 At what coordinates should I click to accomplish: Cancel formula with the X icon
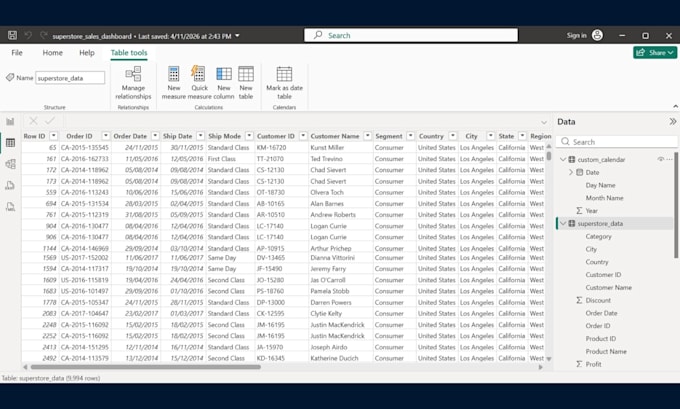point(33,121)
